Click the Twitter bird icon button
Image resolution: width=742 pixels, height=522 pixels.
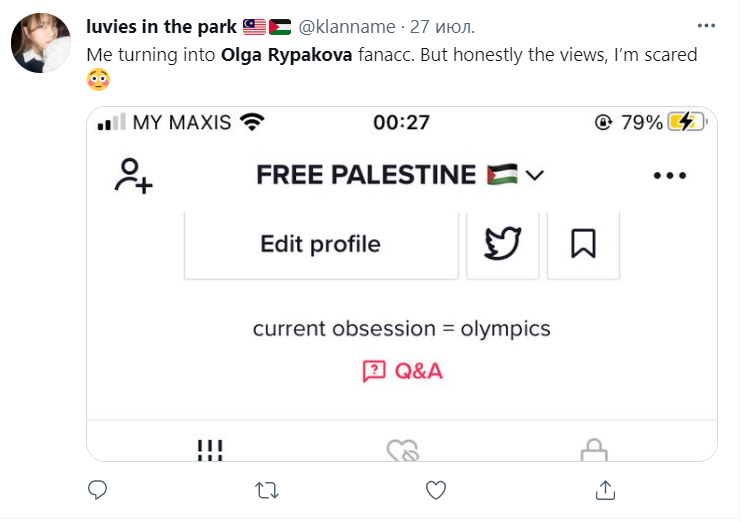pos(503,244)
